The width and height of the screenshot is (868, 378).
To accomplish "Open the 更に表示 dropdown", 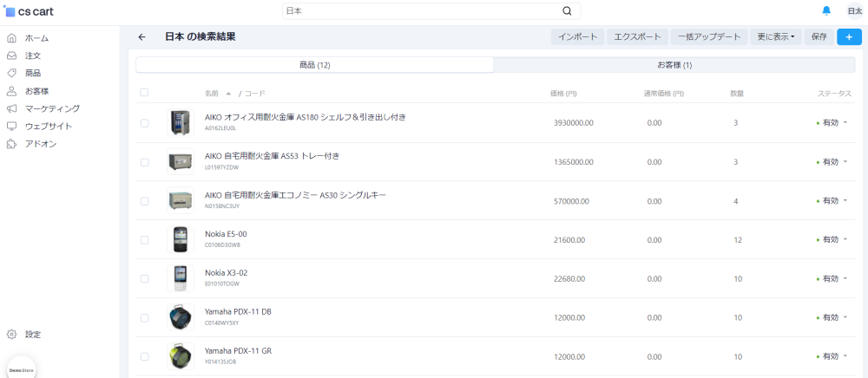I will pos(775,37).
